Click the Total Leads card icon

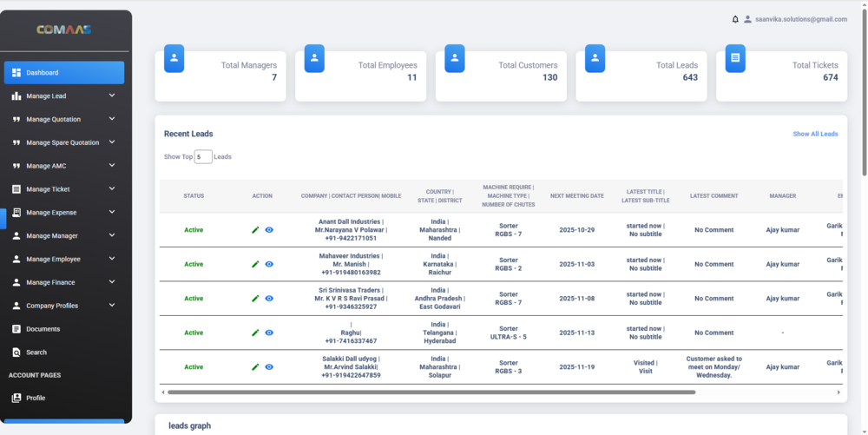tap(595, 58)
